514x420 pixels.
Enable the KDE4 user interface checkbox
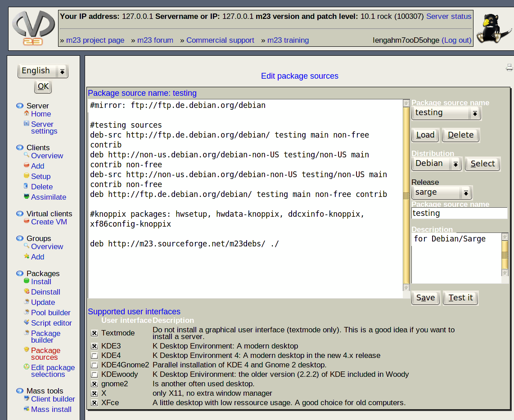click(x=94, y=356)
